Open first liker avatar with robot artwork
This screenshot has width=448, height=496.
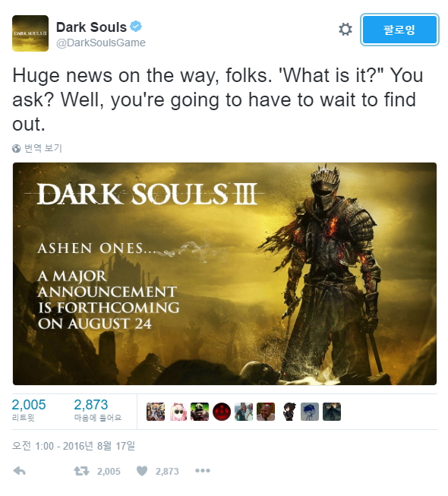pos(156,412)
